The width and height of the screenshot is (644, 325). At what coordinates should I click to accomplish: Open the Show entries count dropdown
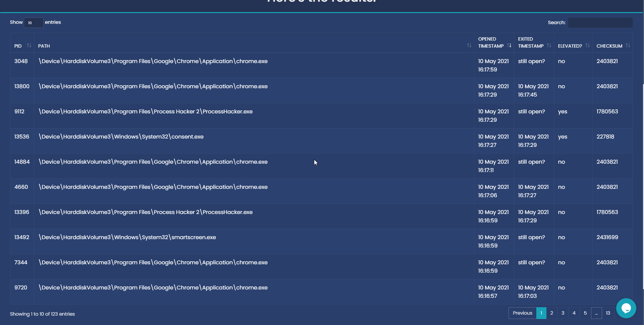click(34, 22)
